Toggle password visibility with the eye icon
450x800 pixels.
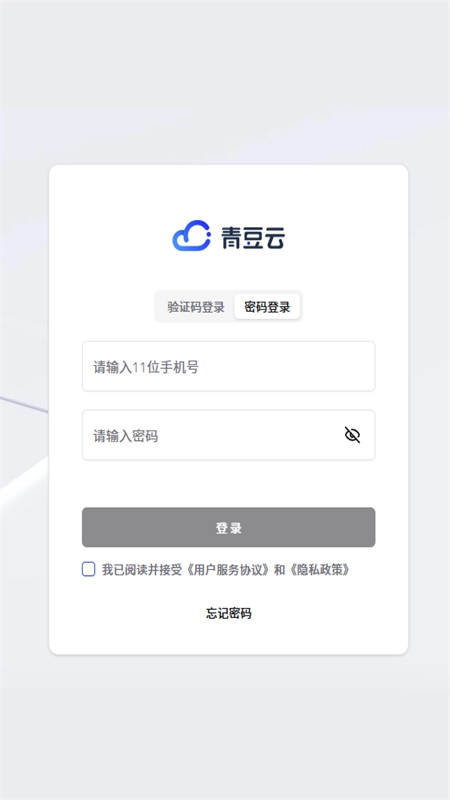[x=352, y=435]
